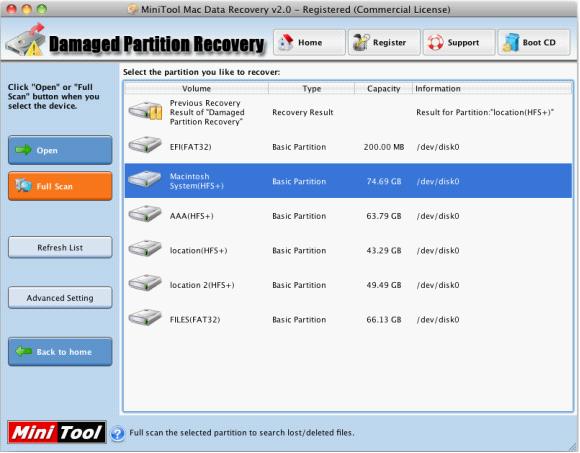Image resolution: width=580 pixels, height=453 pixels.
Task: Click the 66.13 GB capacity cell
Action: click(x=384, y=320)
